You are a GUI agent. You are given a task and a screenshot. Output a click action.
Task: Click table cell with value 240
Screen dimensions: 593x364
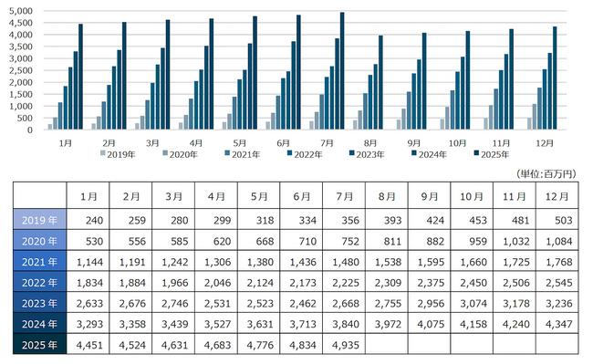click(x=88, y=220)
